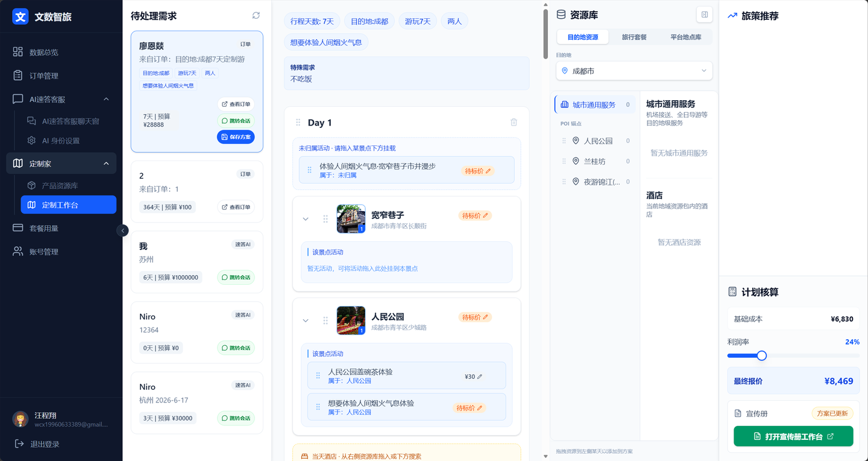Open the 成都市 destination dropdown
The image size is (868, 461).
point(634,71)
